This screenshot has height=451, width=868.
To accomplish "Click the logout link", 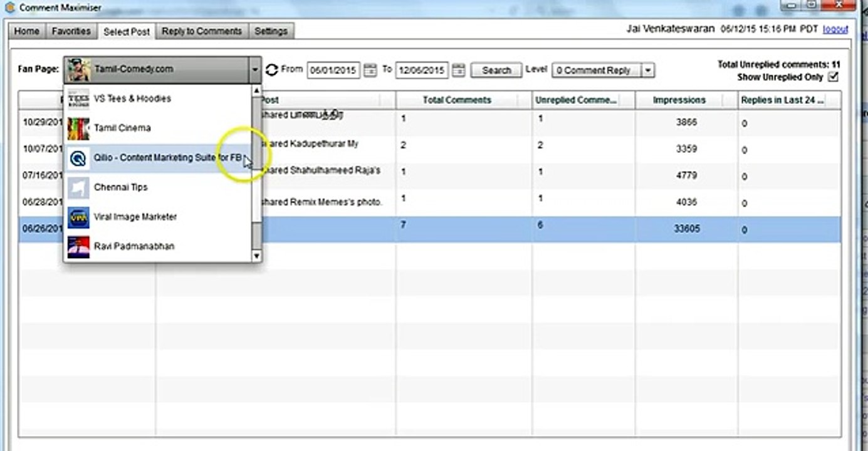I will click(835, 29).
